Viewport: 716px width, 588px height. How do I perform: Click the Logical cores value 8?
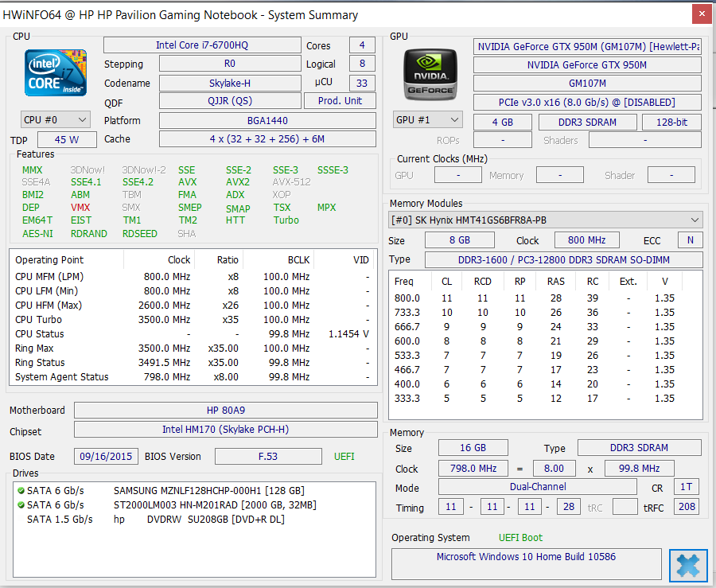[362, 64]
